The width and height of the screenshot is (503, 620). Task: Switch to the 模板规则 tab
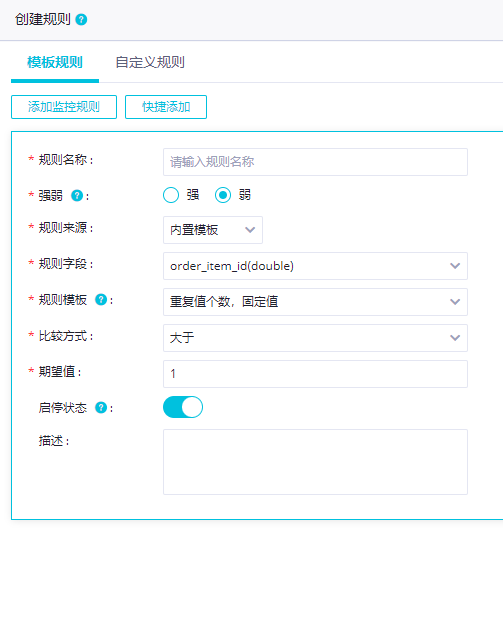(x=55, y=62)
